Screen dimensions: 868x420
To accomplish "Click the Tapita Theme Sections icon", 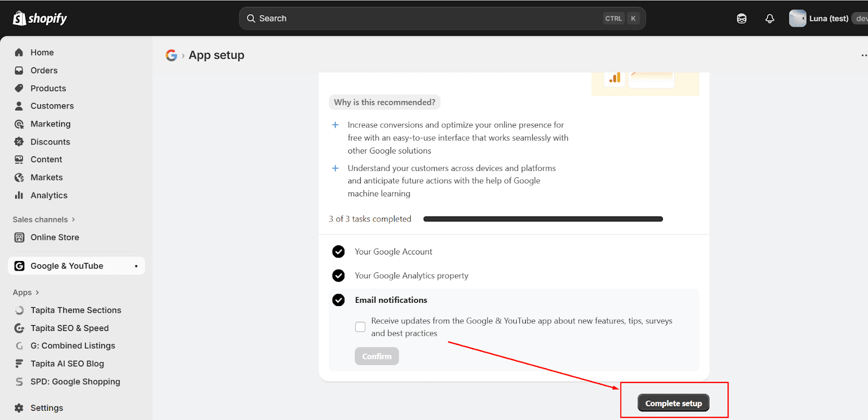I will (19, 310).
